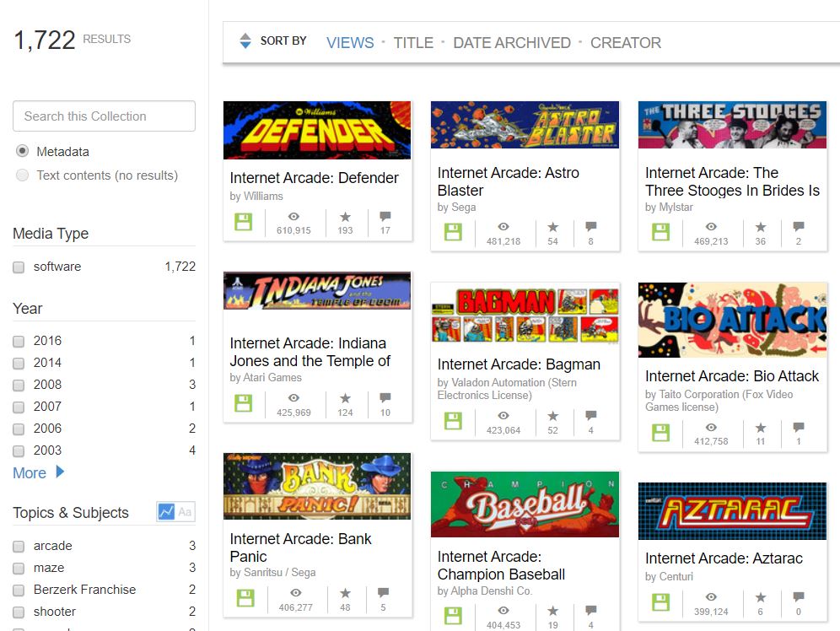Check the Berzerk Franchise topic filter
Image resolution: width=840 pixels, height=631 pixels.
(x=19, y=591)
